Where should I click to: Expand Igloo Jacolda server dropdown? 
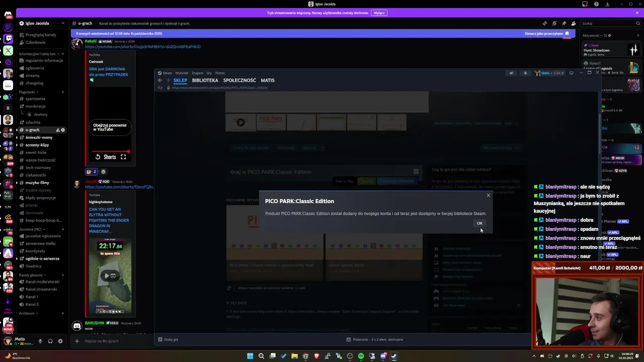pyautogui.click(x=63, y=23)
